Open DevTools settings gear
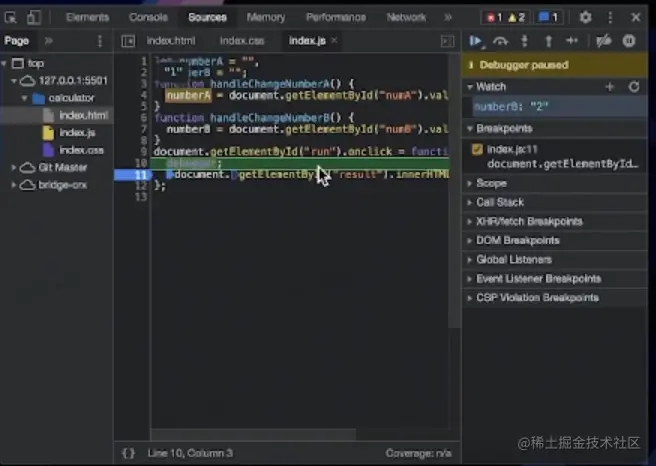Screen dimensions: 656x466 [x=585, y=17]
